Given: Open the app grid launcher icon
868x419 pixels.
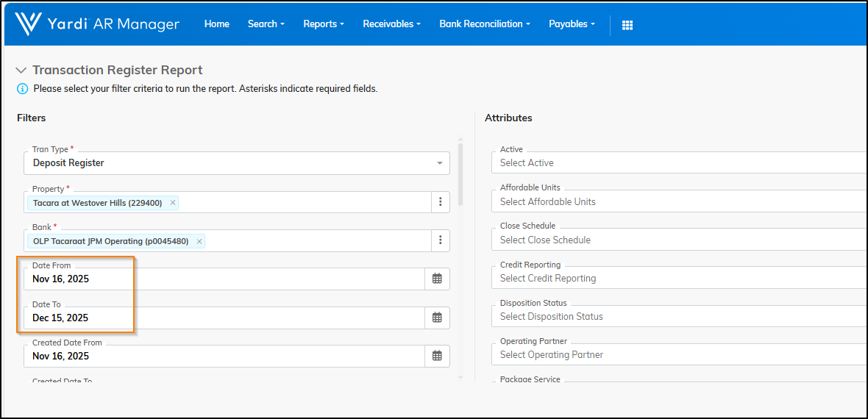Looking at the screenshot, I should [x=627, y=24].
